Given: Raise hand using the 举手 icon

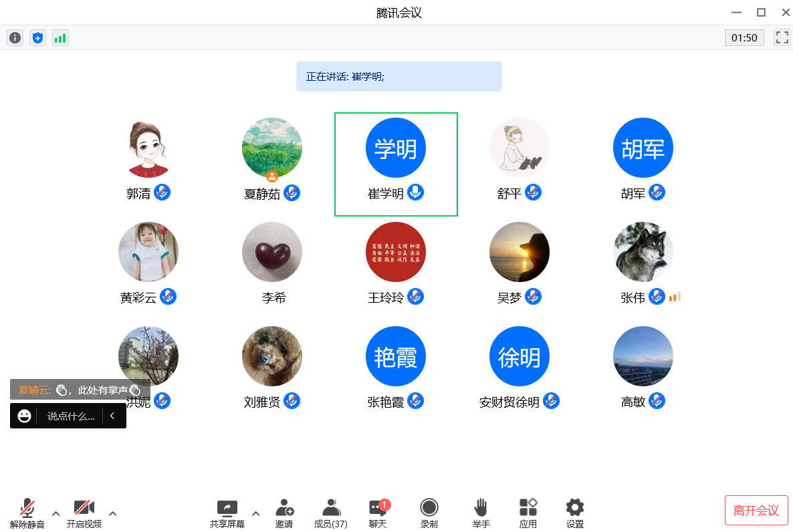Looking at the screenshot, I should 481,513.
